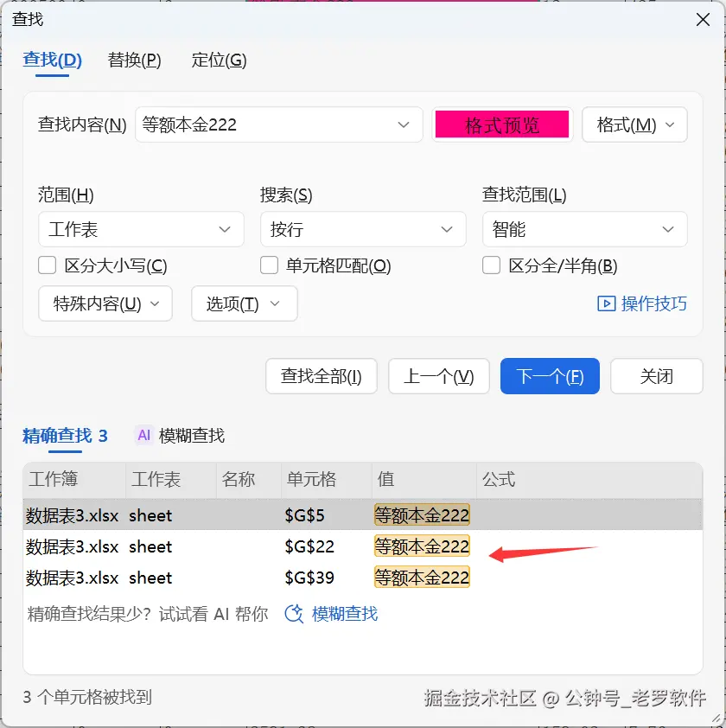
Task: Select the 精确查找 3 results tab
Action: [65, 436]
